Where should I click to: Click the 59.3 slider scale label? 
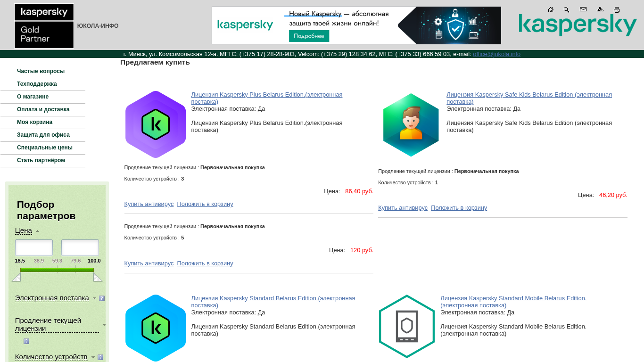click(x=57, y=261)
